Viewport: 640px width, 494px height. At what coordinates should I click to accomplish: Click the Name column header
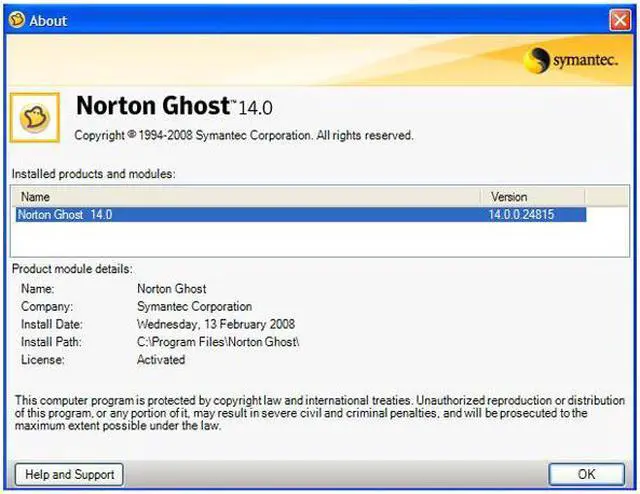pyautogui.click(x=246, y=197)
